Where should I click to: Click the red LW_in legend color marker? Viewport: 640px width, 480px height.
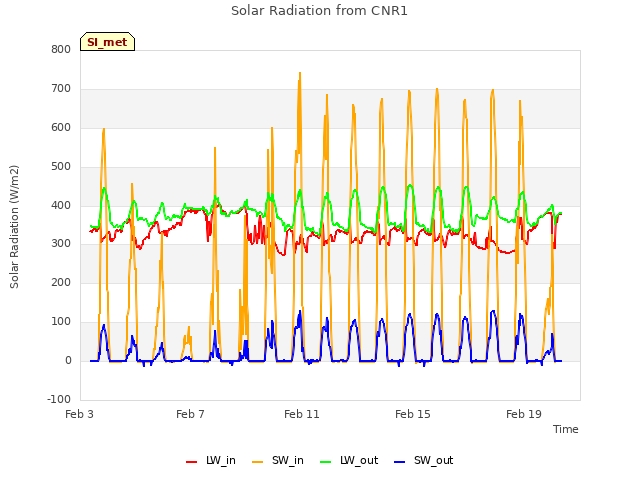point(191,462)
